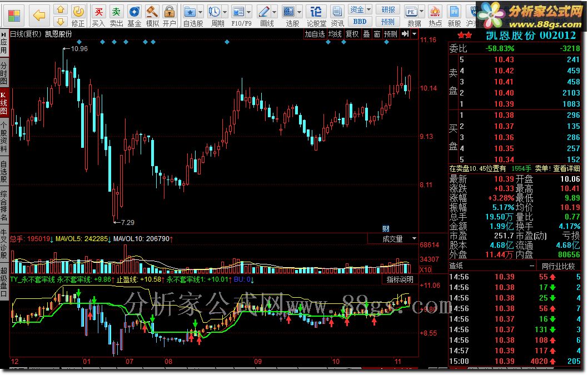Click the X10 volume scale label
Viewport: 588px width, 375px height.
[x=425, y=269]
